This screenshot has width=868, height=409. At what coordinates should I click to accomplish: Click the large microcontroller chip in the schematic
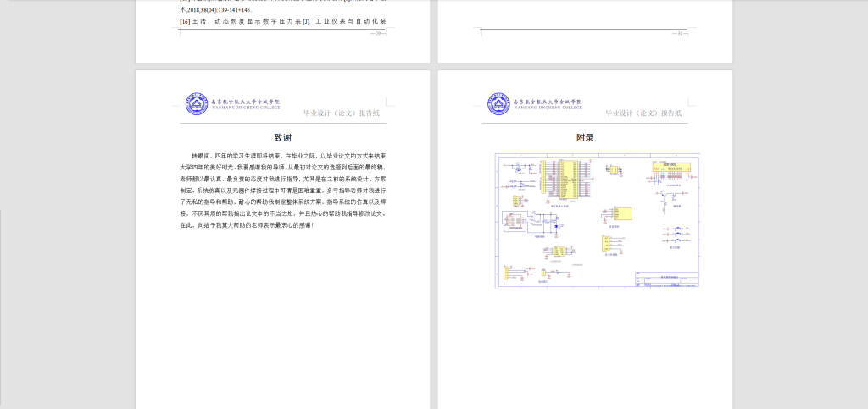coord(569,179)
